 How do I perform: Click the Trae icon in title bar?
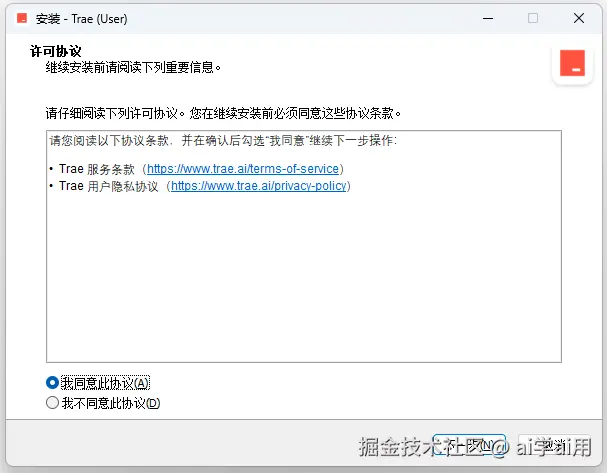click(x=22, y=18)
